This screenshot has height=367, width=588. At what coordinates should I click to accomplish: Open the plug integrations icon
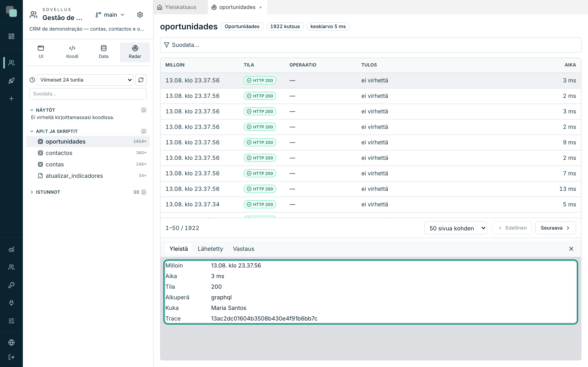(11, 303)
